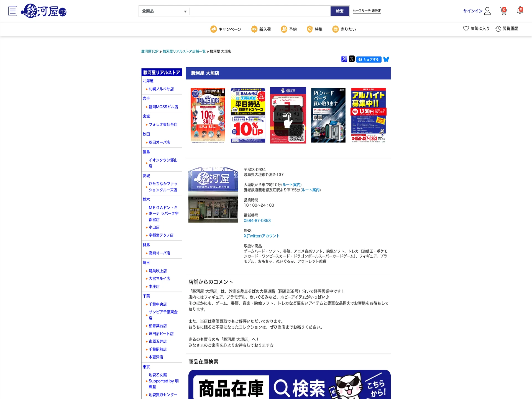Open the notification bell icon
Viewport: 532px width, 399px height.
tap(520, 11)
